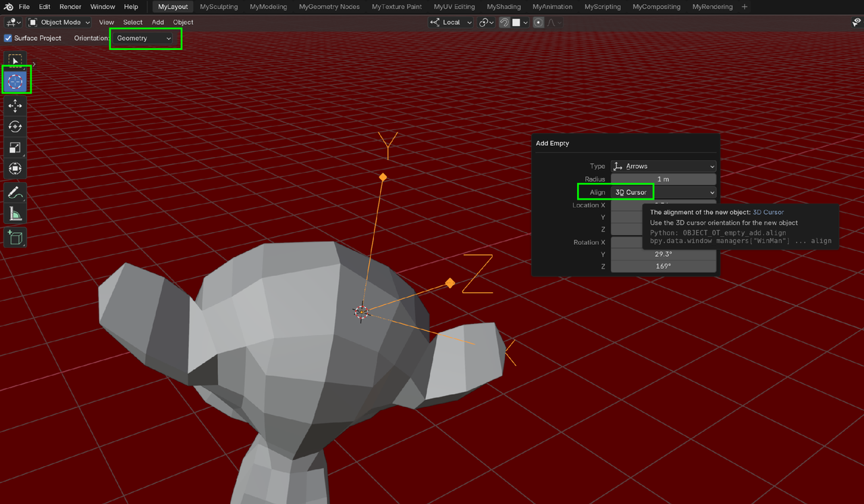
Task: Enable the snapping magnet toggle
Action: 504,22
